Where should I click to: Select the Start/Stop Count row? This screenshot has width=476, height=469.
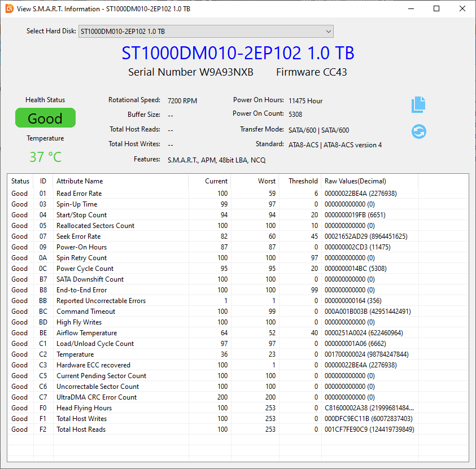pyautogui.click(x=238, y=215)
